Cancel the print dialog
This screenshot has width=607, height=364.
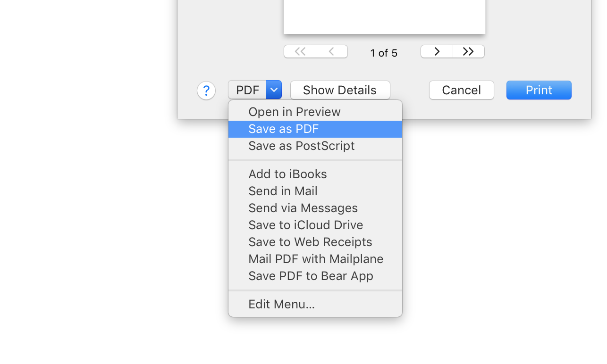tap(461, 90)
